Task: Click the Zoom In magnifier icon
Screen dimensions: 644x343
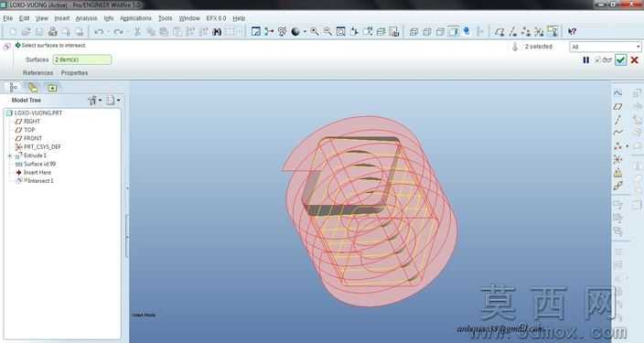Action: tap(314, 32)
